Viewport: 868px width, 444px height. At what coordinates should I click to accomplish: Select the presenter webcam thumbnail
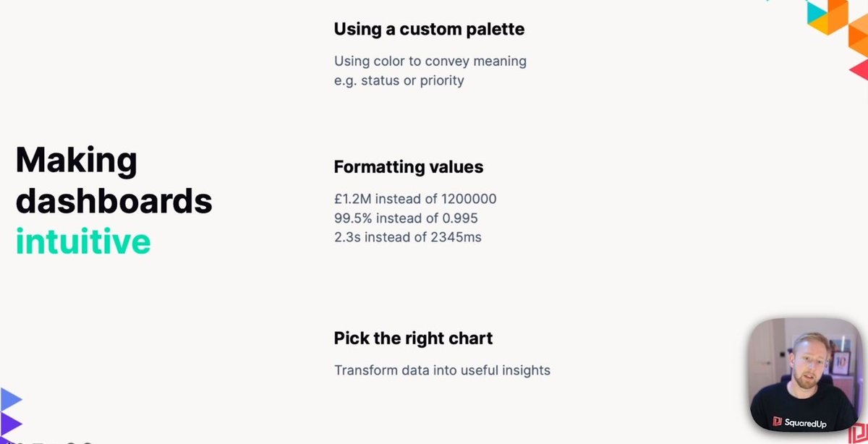tap(804, 374)
